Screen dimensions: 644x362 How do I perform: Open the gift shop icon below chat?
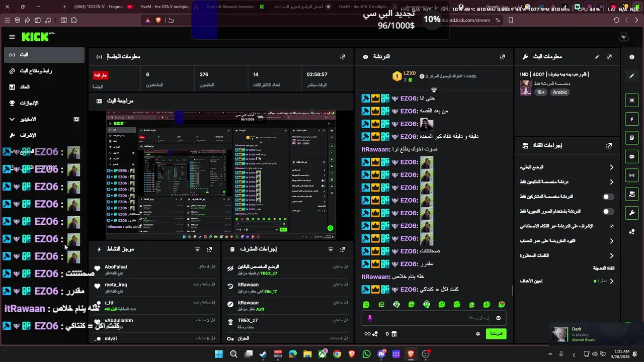pyautogui.click(x=394, y=333)
